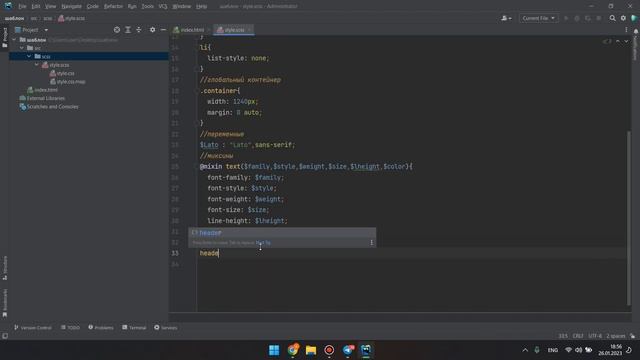Image resolution: width=640 pixels, height=360 pixels.
Task: Show hidden system tray icons
Action: tap(525, 350)
